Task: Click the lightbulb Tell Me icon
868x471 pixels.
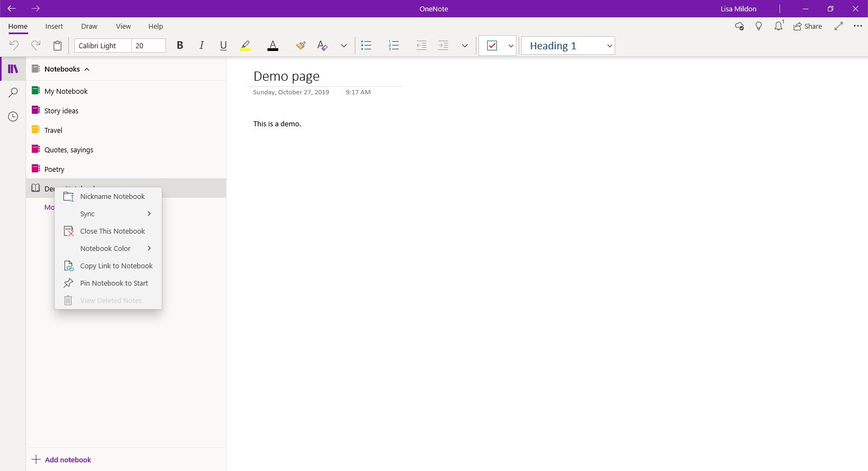Action: tap(759, 26)
